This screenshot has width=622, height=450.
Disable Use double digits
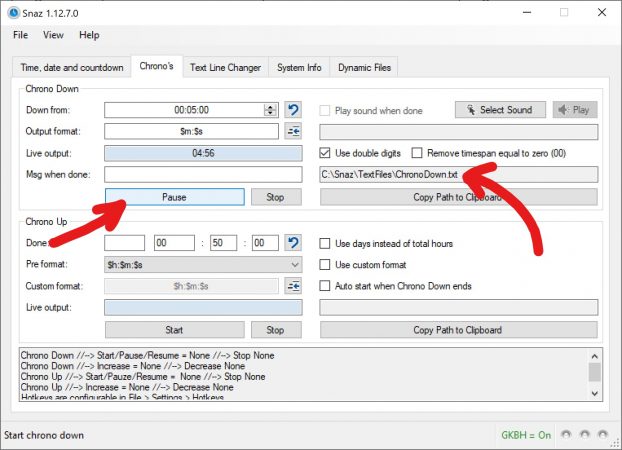tap(325, 153)
